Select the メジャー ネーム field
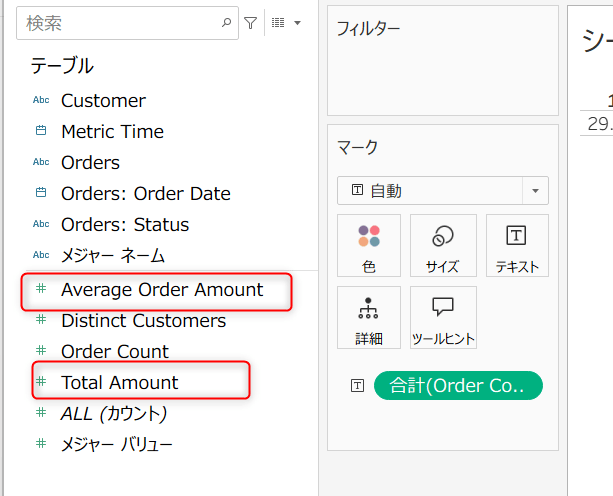613x496 pixels. pyautogui.click(x=113, y=256)
